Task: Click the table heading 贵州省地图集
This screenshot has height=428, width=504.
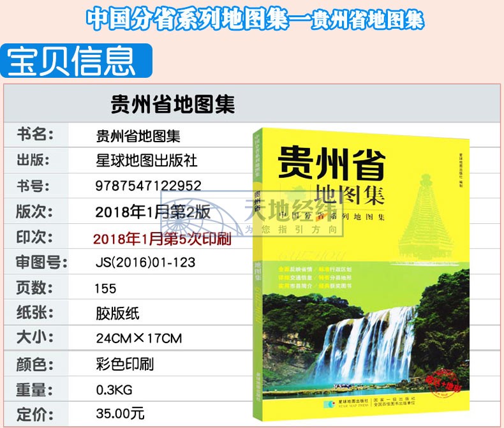Action: click(x=173, y=104)
